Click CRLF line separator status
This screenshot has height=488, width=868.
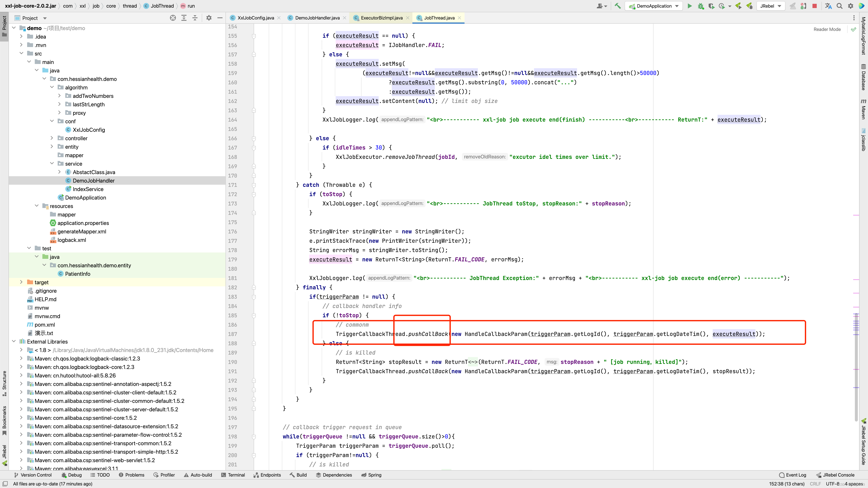pos(815,484)
